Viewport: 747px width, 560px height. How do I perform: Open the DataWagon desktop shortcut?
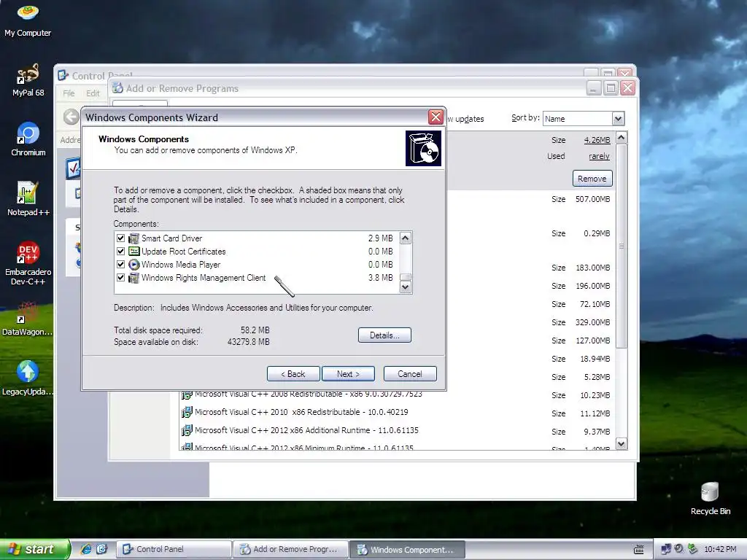[x=28, y=319]
